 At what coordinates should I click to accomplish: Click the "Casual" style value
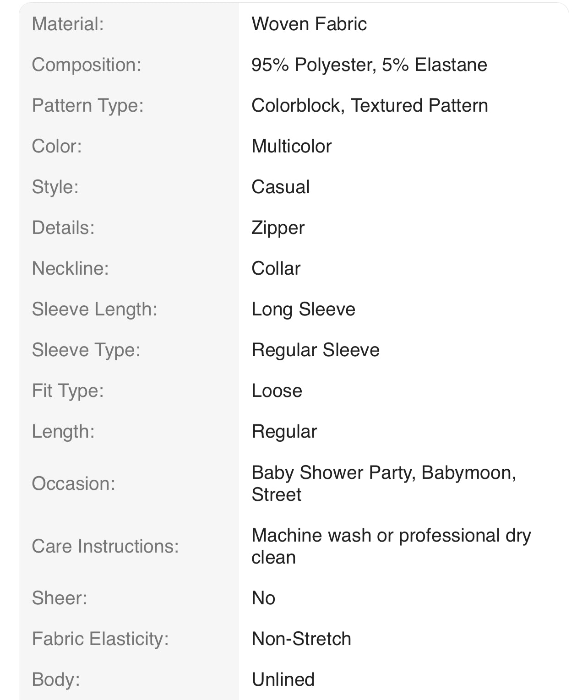point(281,187)
